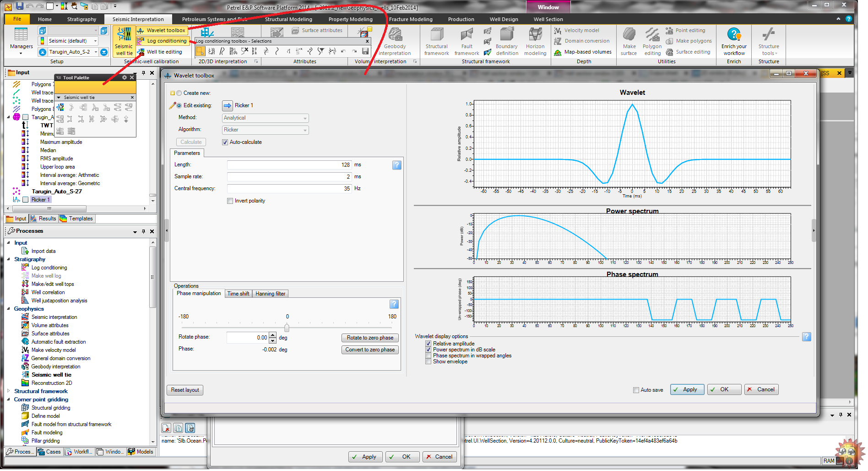Open Log conditioning in the ribbon
This screenshot has height=471, width=868.
(162, 41)
